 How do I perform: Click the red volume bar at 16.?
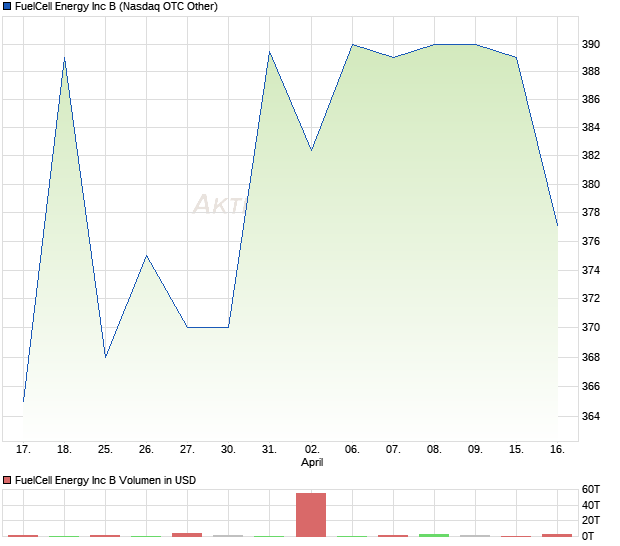tap(557, 535)
